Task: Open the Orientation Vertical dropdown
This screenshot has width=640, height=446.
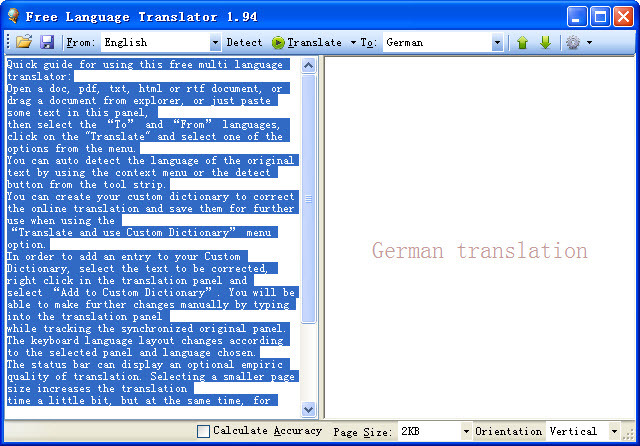Action: 614,431
